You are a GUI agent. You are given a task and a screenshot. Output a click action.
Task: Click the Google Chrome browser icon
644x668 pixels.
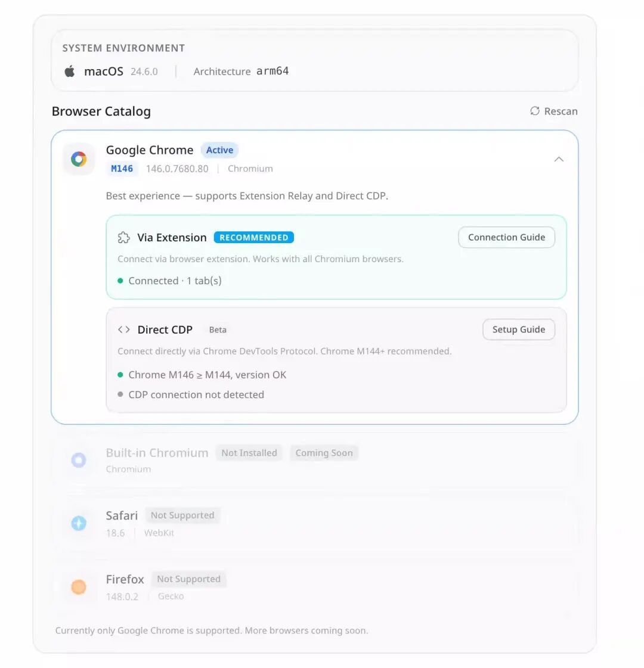coord(79,159)
